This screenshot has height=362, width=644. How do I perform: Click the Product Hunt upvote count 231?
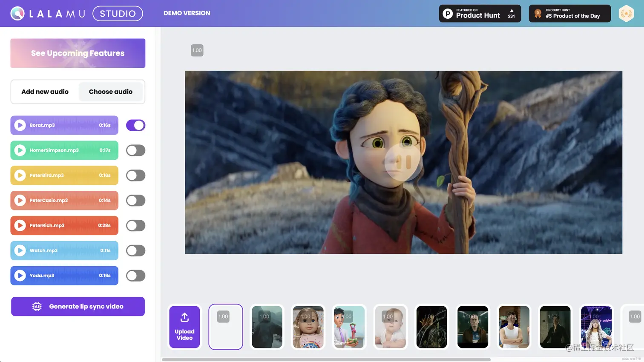coord(511,16)
